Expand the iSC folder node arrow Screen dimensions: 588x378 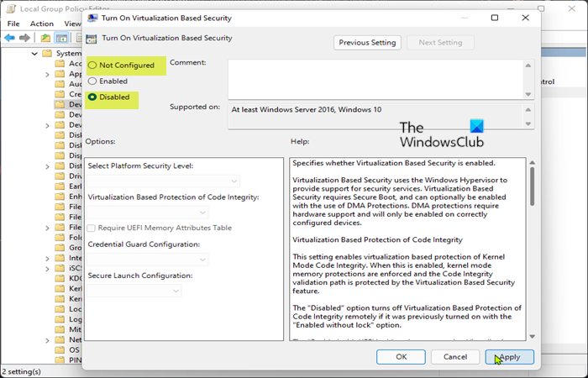(x=47, y=269)
